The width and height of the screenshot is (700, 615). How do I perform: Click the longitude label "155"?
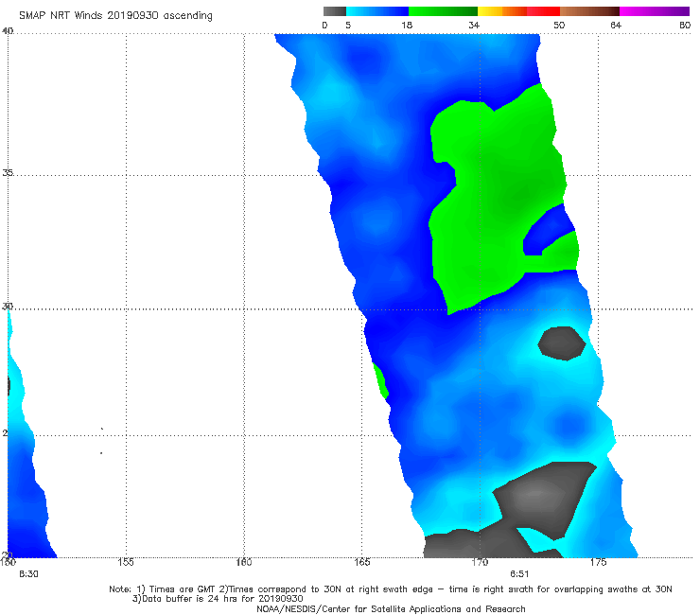pyautogui.click(x=126, y=562)
